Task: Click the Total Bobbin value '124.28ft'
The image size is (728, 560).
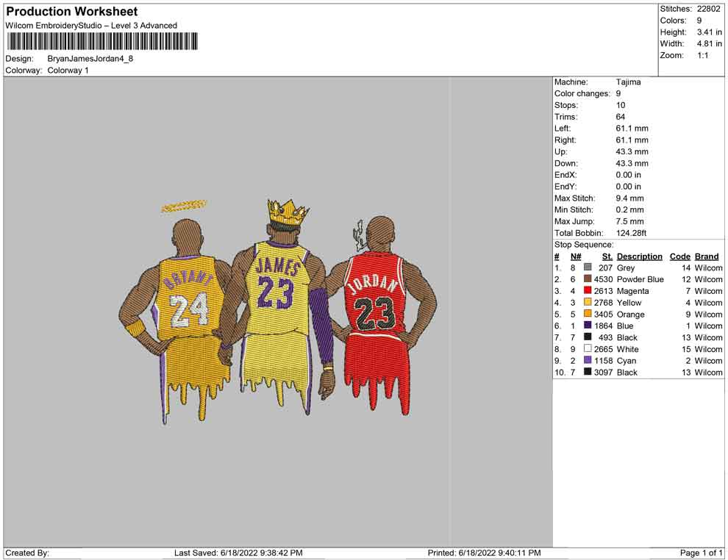Action: [x=631, y=233]
